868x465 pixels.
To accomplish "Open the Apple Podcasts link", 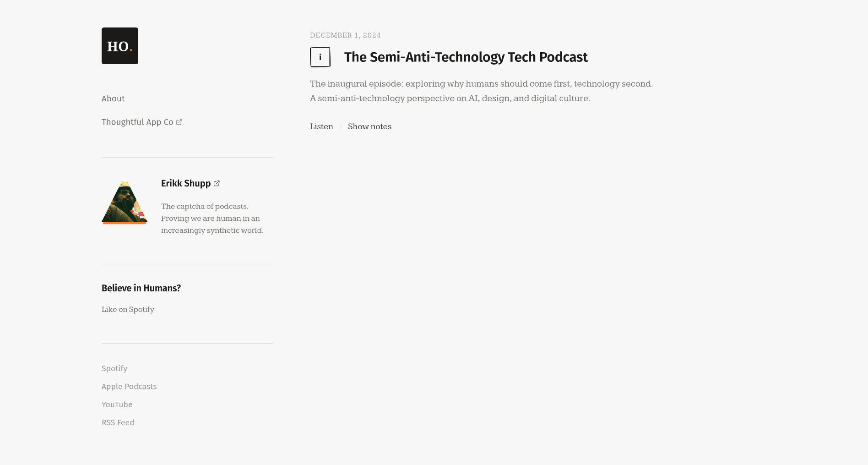I will pyautogui.click(x=129, y=387).
